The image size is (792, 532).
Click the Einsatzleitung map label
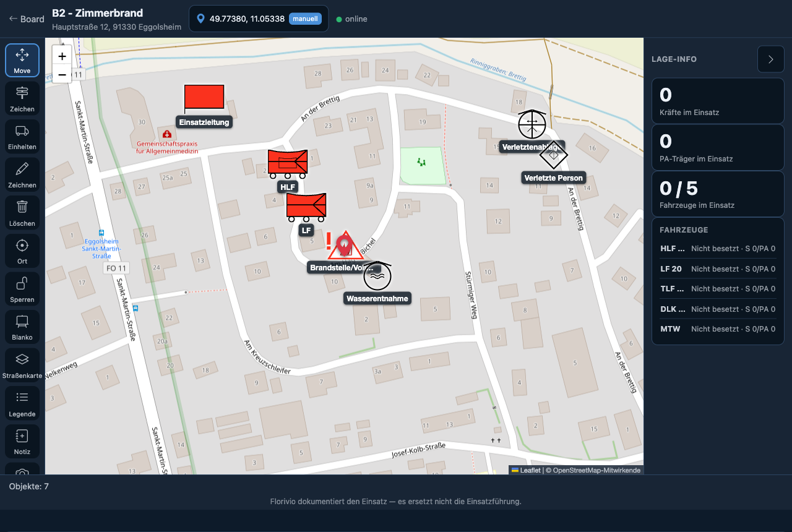coord(204,122)
